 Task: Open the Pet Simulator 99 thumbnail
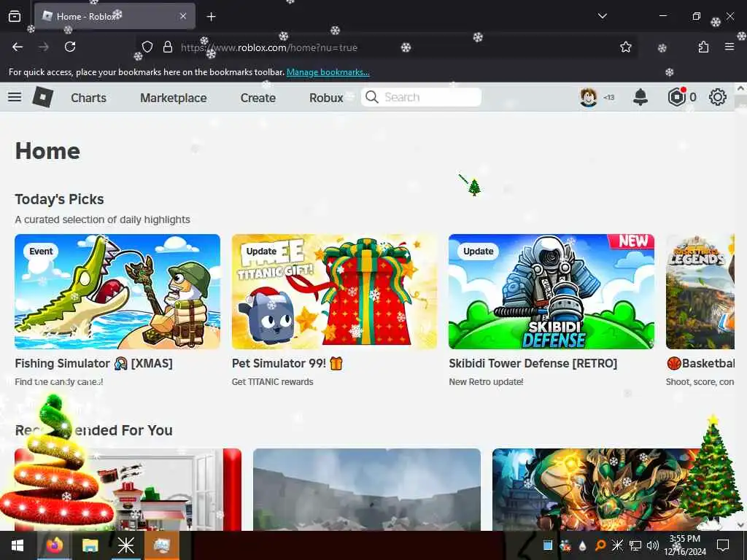334,292
